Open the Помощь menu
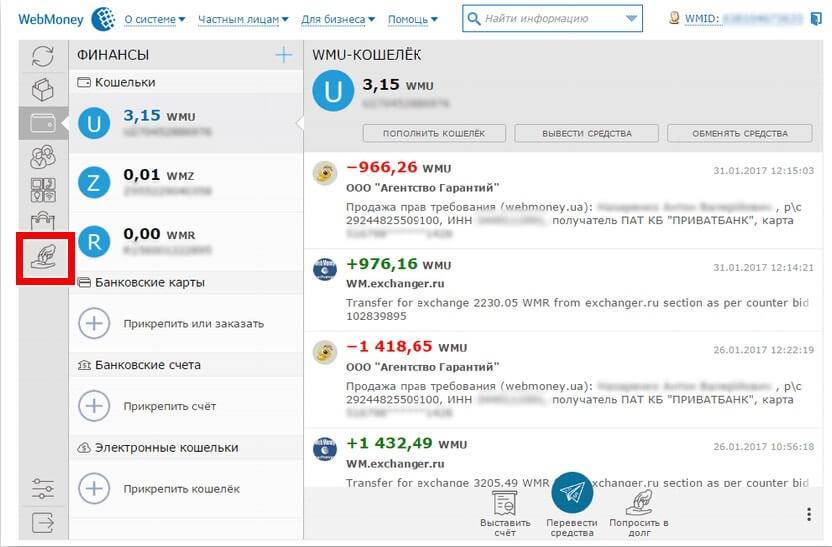This screenshot has height=547, width=832. tap(412, 19)
